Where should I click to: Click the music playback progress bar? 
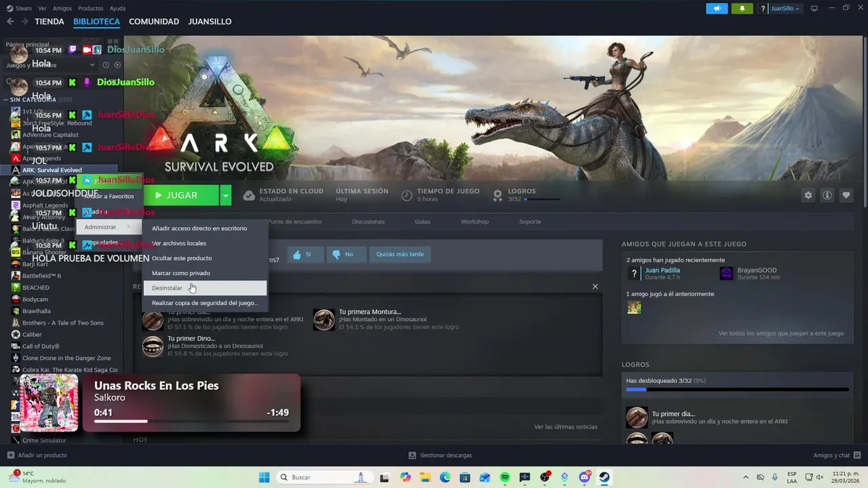click(191, 422)
